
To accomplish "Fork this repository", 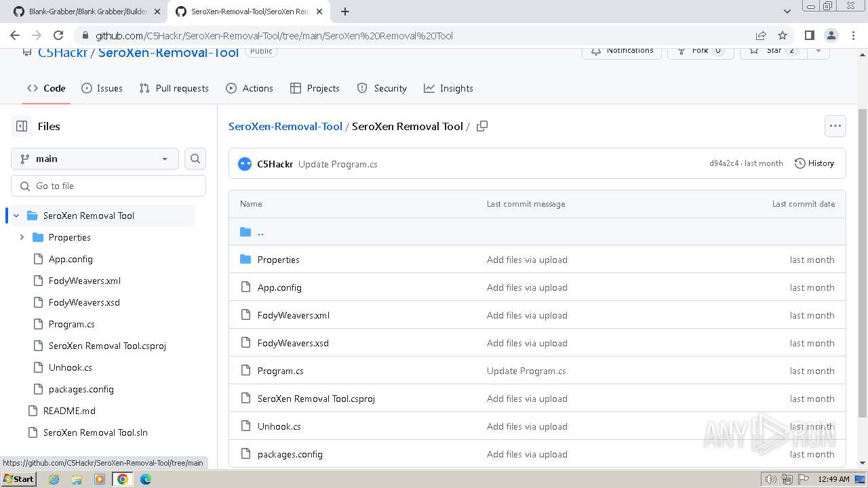I will point(701,51).
